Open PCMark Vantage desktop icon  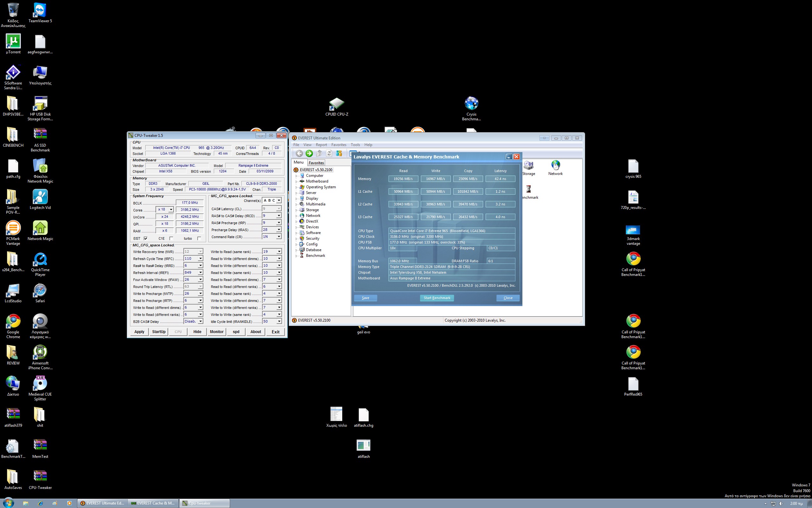pos(13,233)
